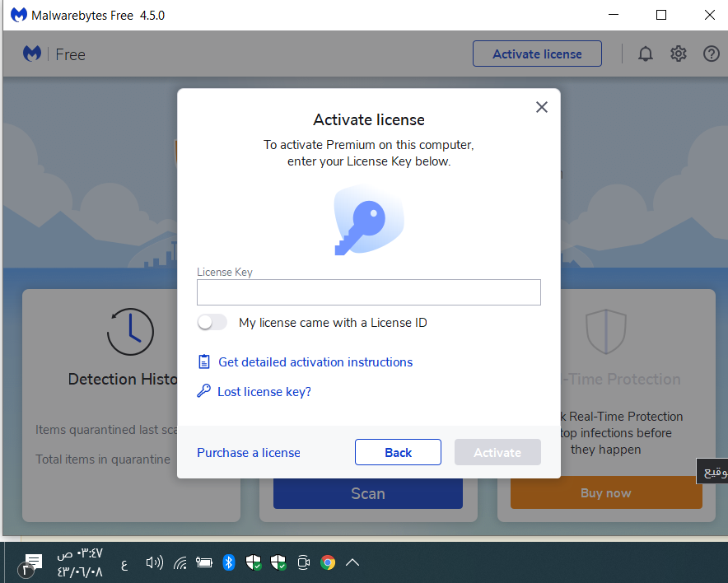Image resolution: width=728 pixels, height=583 pixels.
Task: Open the 'Purchase a license' link
Action: [x=249, y=453]
